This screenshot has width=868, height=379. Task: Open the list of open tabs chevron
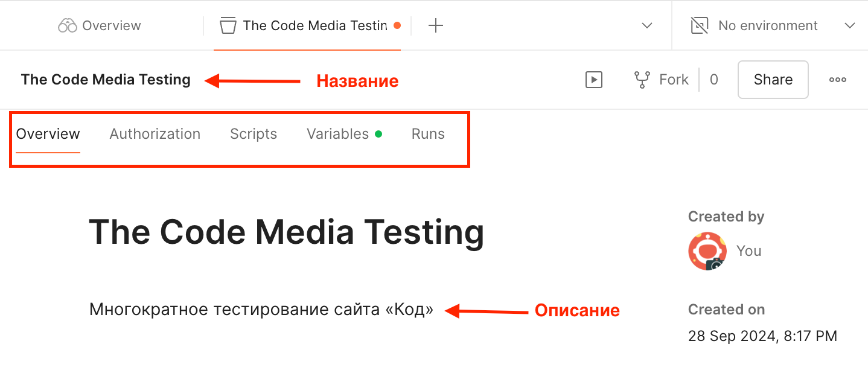point(646,25)
